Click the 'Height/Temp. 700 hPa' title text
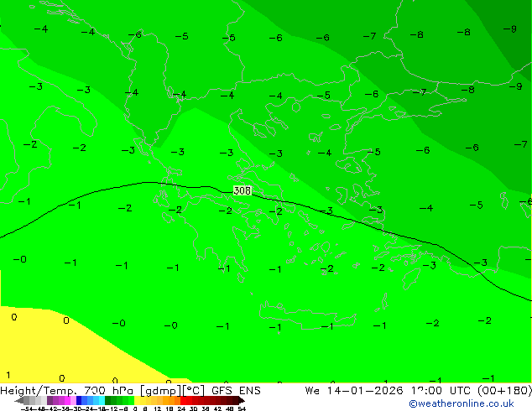Screen dimensions: 532x411 click(67, 391)
